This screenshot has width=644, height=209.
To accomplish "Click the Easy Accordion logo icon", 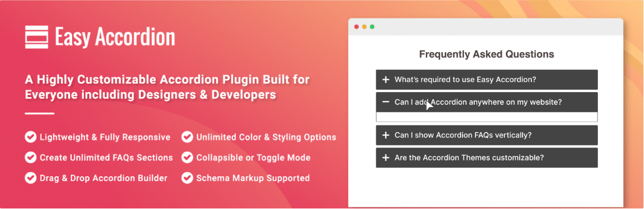I will point(37,37).
